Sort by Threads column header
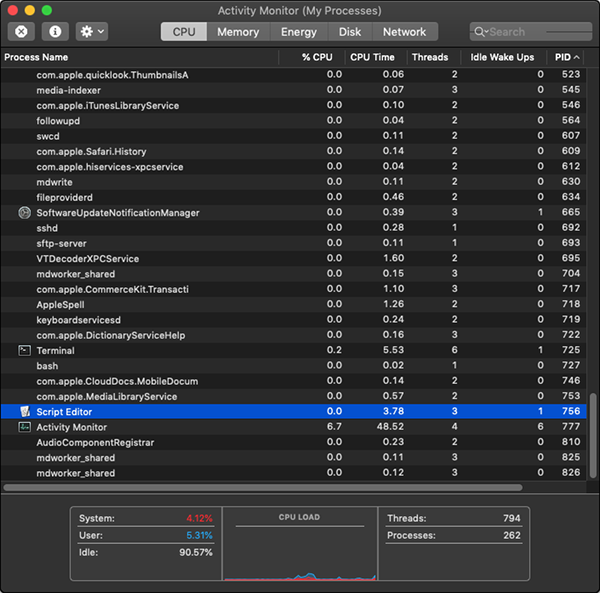The width and height of the screenshot is (600, 593). pos(434,57)
